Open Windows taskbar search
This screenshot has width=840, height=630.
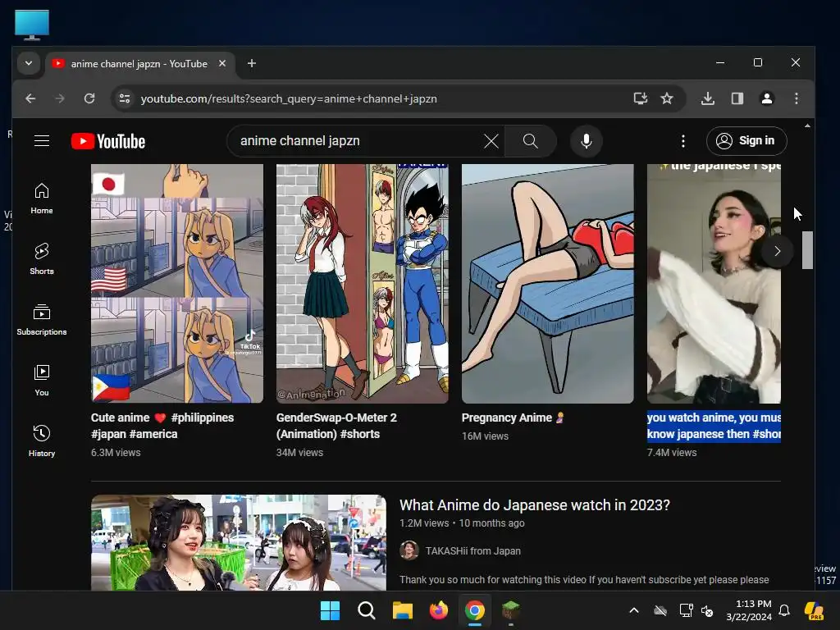[367, 610]
